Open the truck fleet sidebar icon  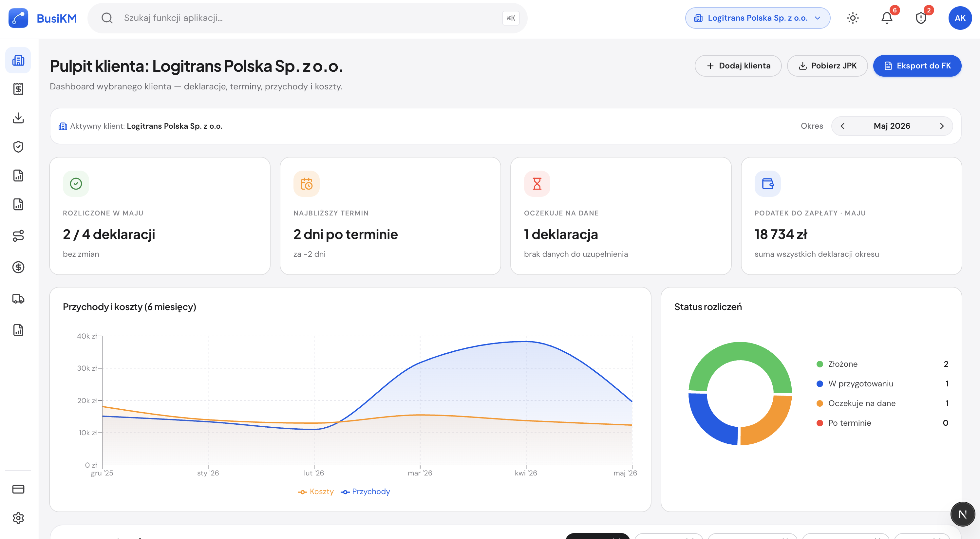coord(18,299)
